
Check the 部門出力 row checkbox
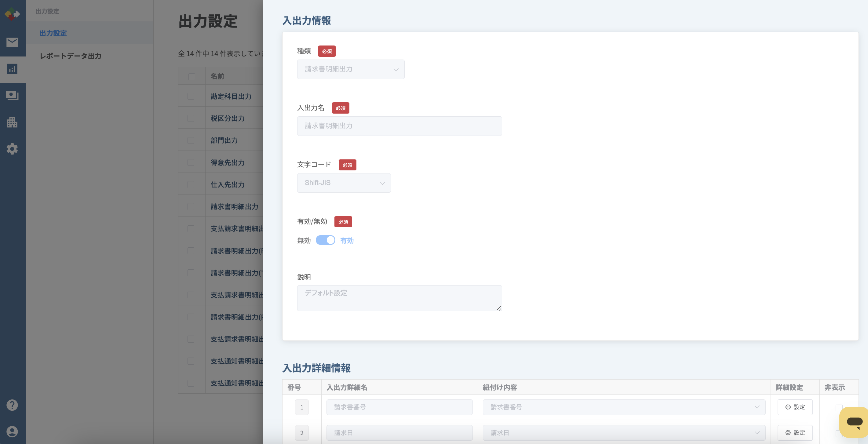coord(191,140)
